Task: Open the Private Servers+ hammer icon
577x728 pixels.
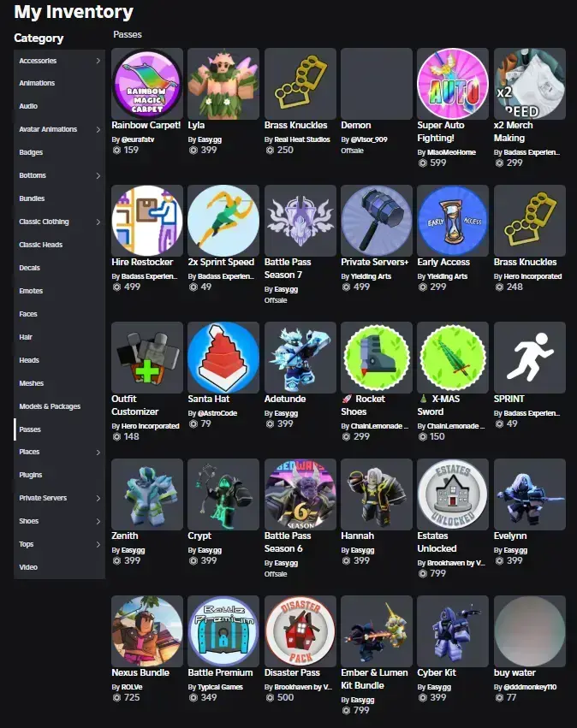Action: pos(377,221)
